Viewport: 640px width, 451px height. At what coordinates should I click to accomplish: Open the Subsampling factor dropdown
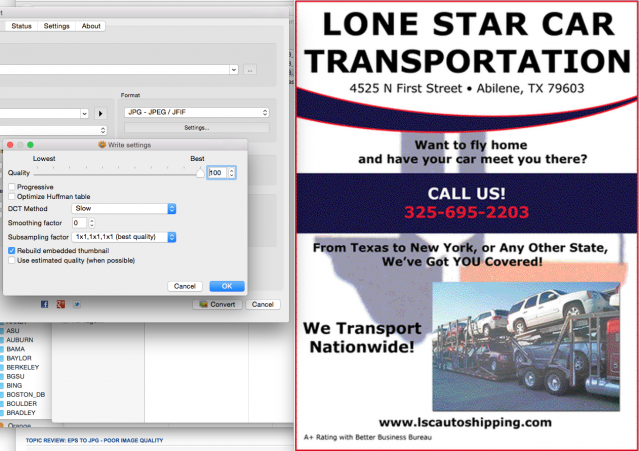(124, 237)
